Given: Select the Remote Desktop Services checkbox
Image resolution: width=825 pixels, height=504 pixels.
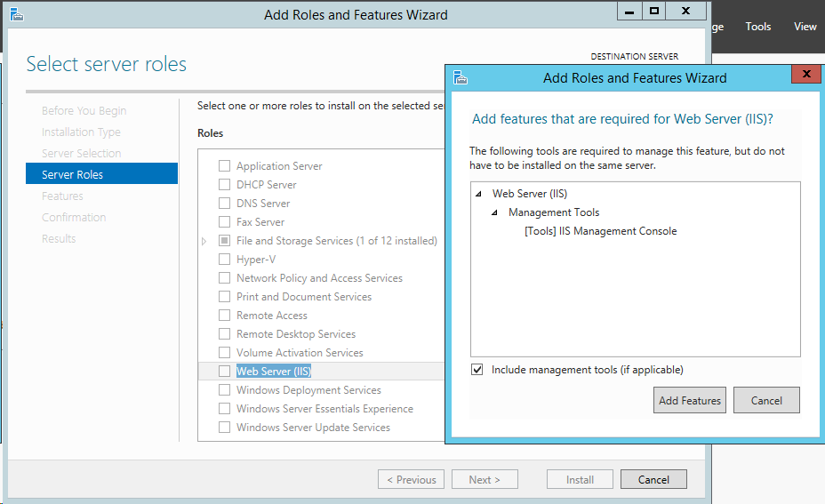Looking at the screenshot, I should tap(224, 334).
